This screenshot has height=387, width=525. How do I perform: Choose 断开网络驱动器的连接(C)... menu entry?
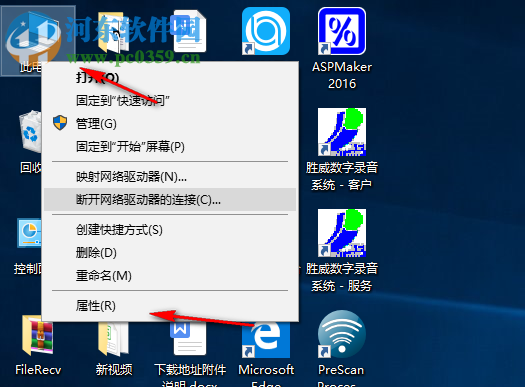point(170,200)
